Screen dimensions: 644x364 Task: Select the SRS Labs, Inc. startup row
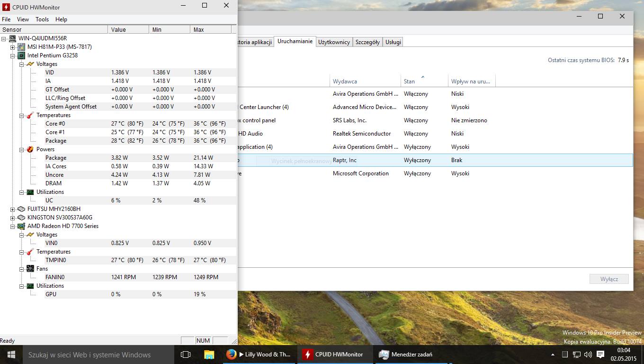point(435,120)
